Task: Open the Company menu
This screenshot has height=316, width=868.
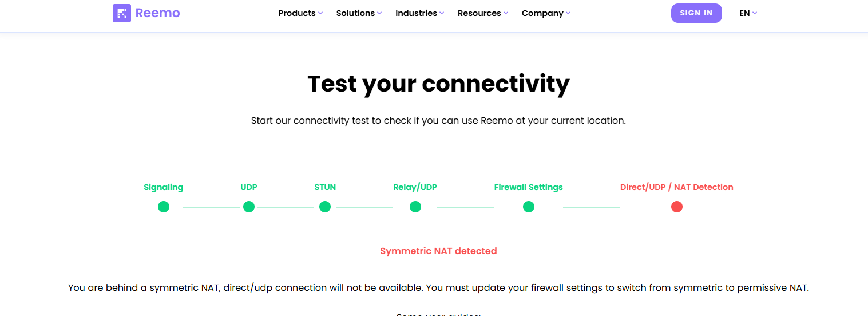Action: coord(546,13)
